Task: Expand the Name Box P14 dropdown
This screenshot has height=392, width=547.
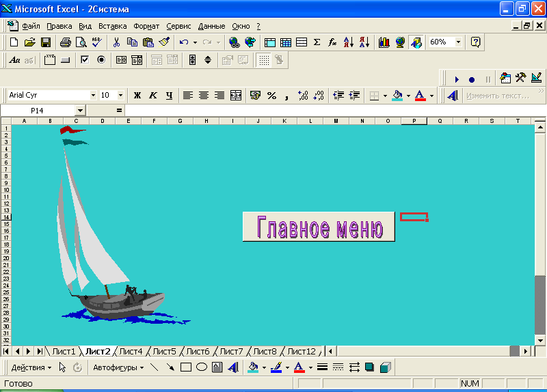Action: click(80, 111)
